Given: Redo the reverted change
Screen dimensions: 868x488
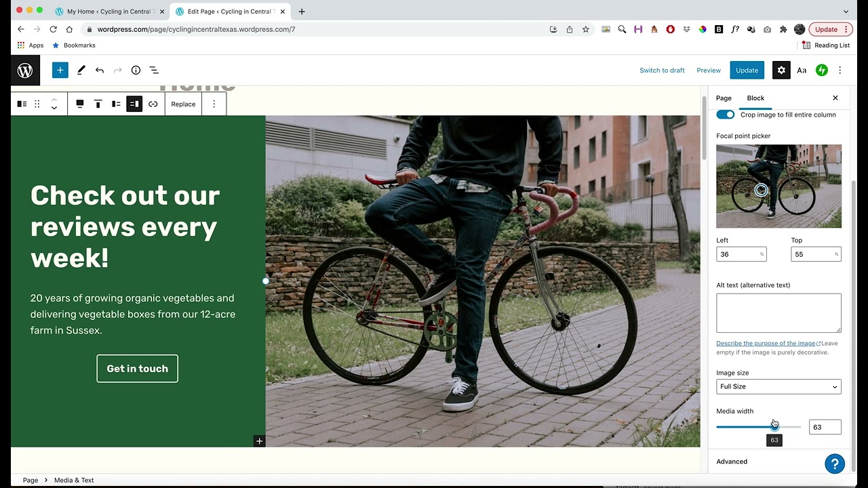Looking at the screenshot, I should [118, 70].
